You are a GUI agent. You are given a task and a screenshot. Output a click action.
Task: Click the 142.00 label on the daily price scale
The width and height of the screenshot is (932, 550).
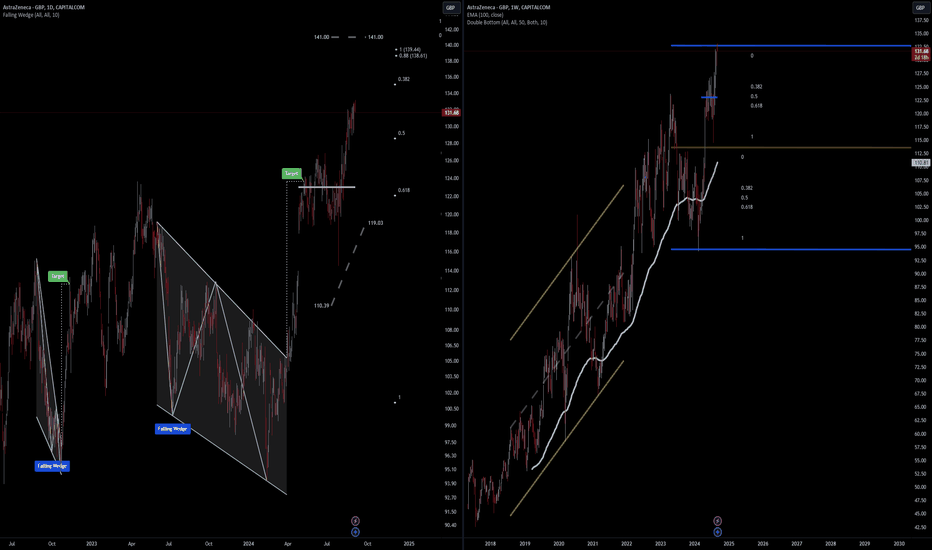(451, 29)
